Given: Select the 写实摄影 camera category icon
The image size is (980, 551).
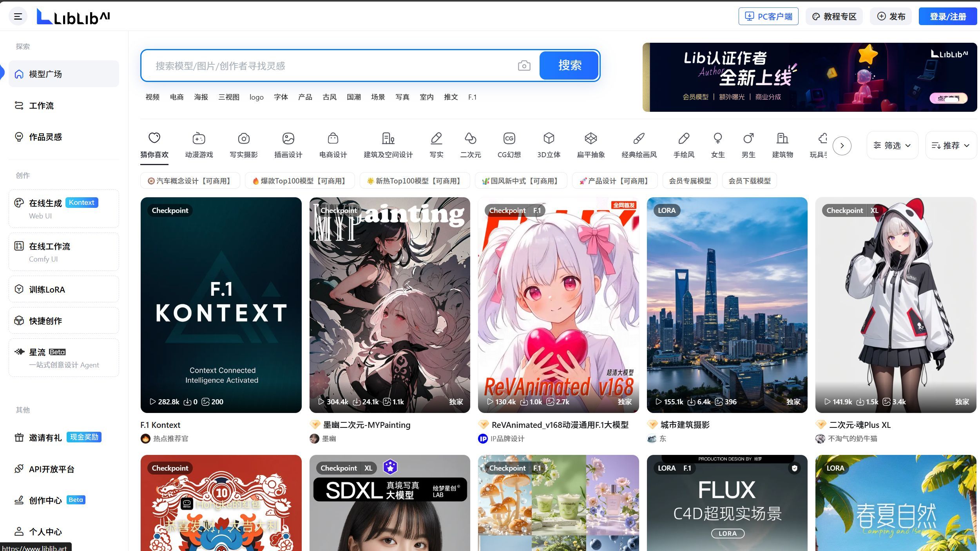Looking at the screenshot, I should (243, 138).
